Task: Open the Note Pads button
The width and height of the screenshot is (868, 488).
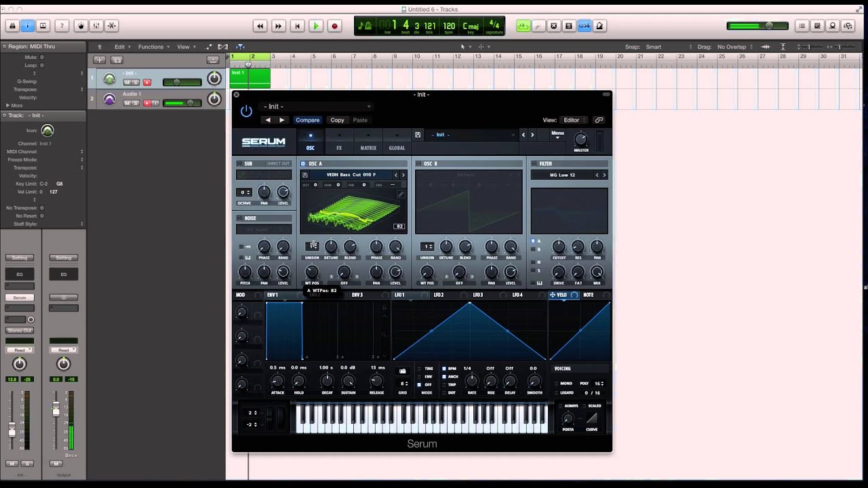Action: (x=817, y=26)
